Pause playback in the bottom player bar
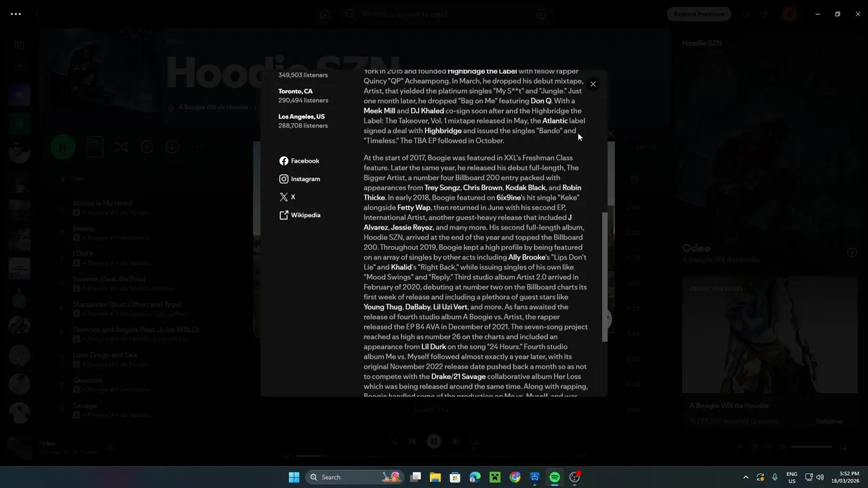The width and height of the screenshot is (868, 488). click(434, 441)
